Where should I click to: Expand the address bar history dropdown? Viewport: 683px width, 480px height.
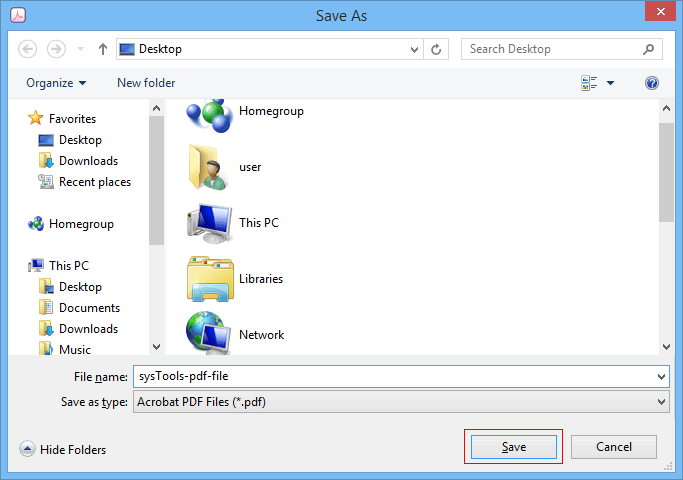[x=414, y=49]
